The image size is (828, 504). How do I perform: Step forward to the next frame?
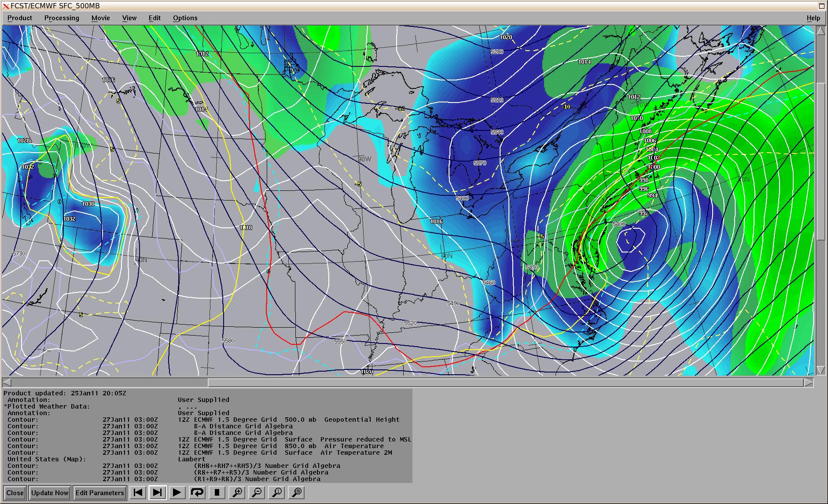[157, 493]
